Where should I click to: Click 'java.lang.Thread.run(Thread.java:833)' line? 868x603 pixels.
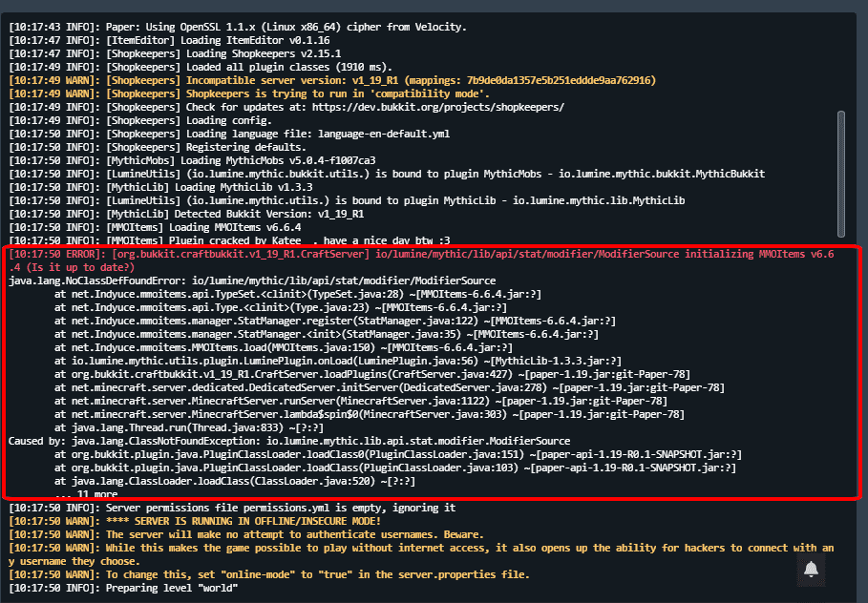tap(189, 427)
